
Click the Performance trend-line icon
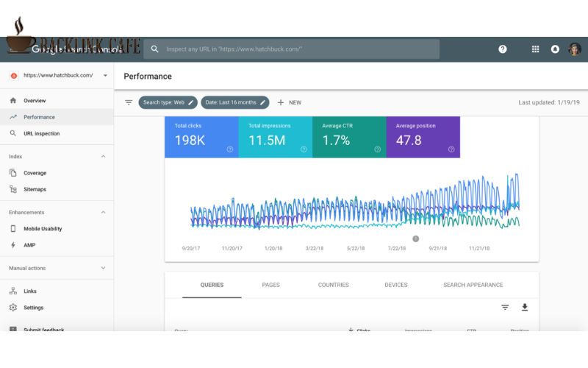coord(13,117)
